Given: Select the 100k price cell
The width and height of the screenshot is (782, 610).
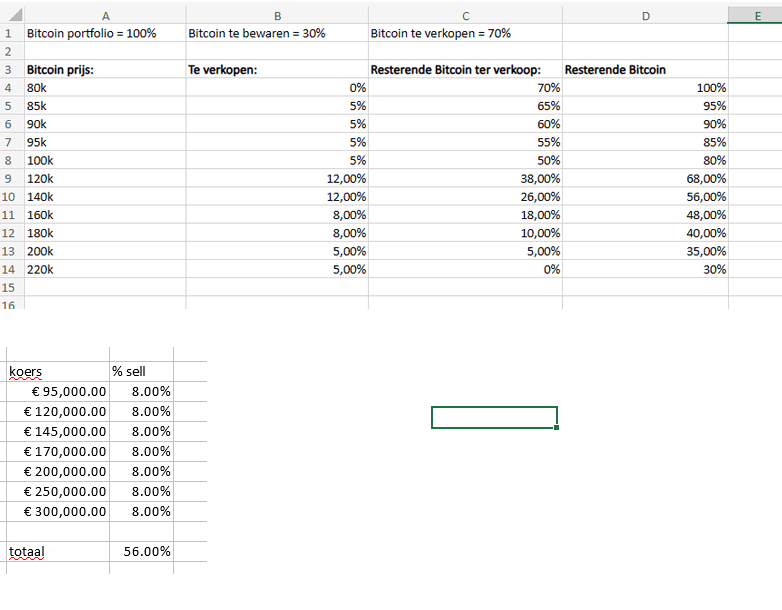Looking at the screenshot, I should pyautogui.click(x=105, y=161).
